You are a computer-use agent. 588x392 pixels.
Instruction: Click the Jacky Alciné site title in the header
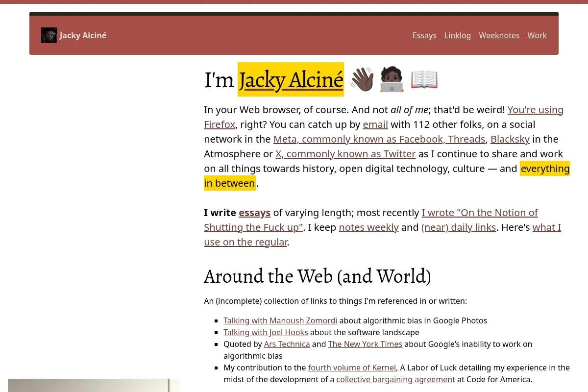coord(83,35)
